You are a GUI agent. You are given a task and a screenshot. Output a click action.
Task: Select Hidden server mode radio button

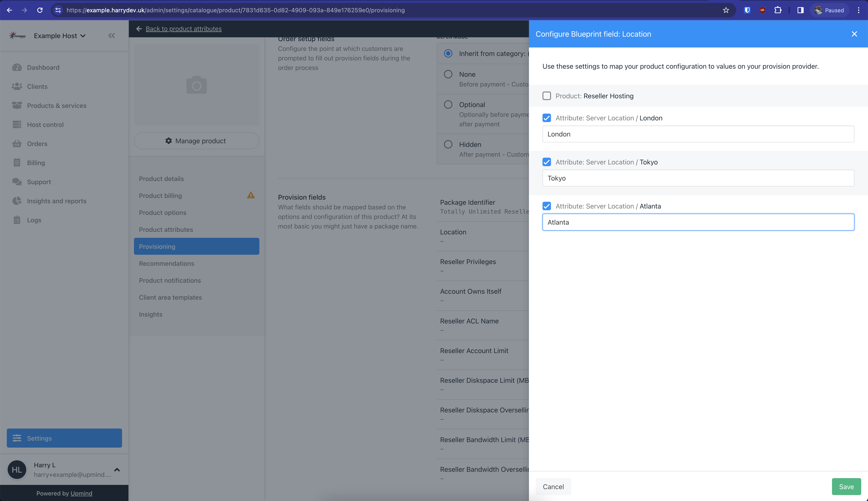448,144
